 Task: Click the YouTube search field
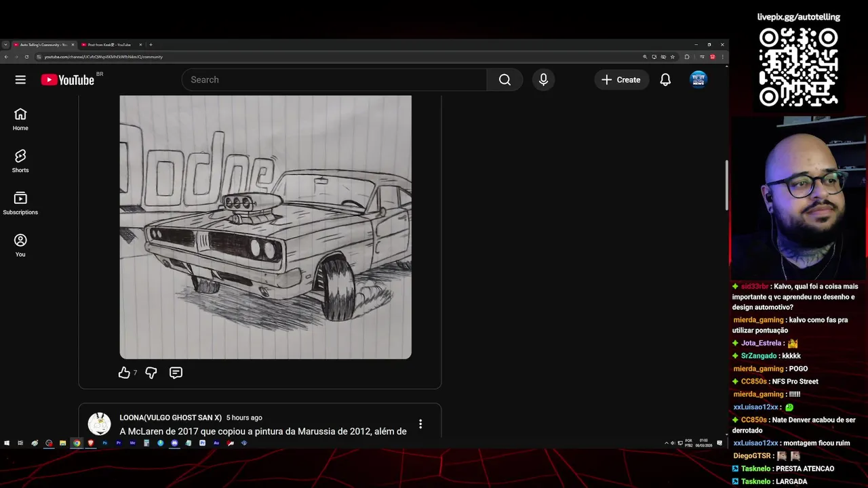point(334,79)
